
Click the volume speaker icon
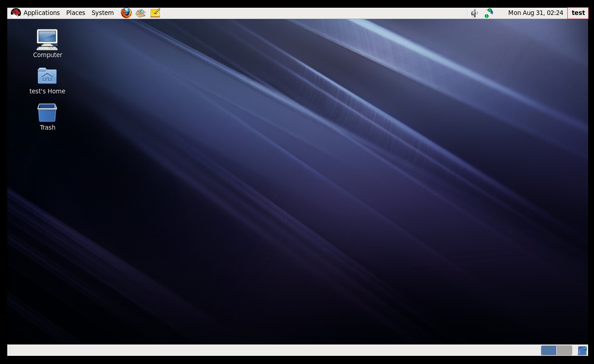point(474,13)
